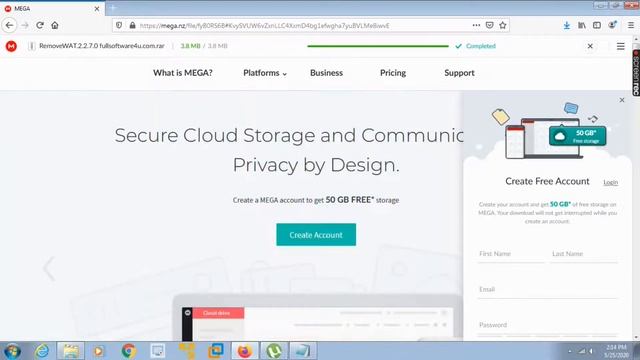The height and width of the screenshot is (360, 640).
Task: Open the Windows Start menu
Action: 12,351
